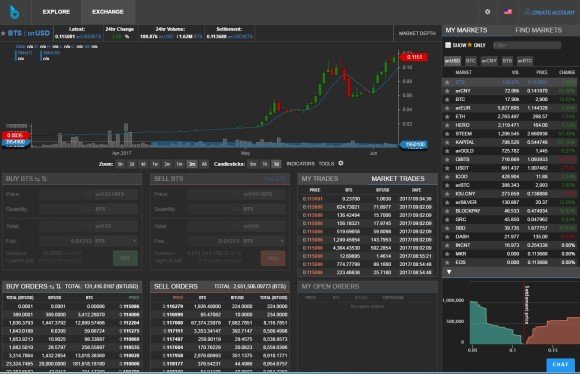This screenshot has width=580, height=374.
Task: Favorite the BLOCKPAY market row star
Action: pos(447,211)
